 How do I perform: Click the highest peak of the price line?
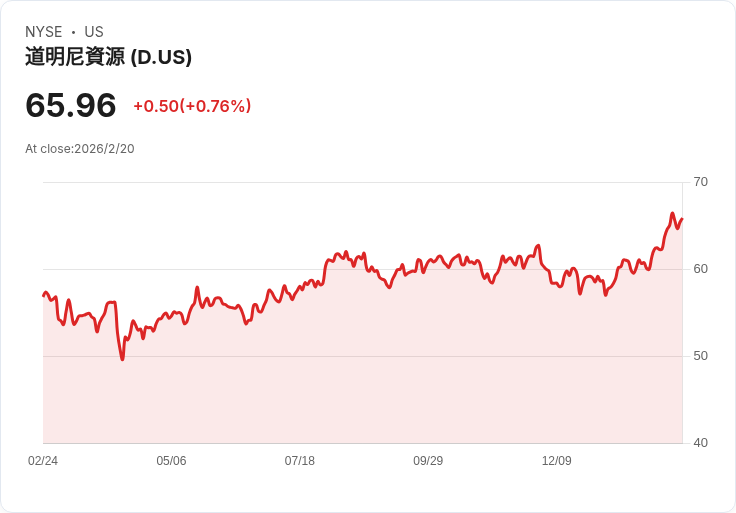pos(673,213)
